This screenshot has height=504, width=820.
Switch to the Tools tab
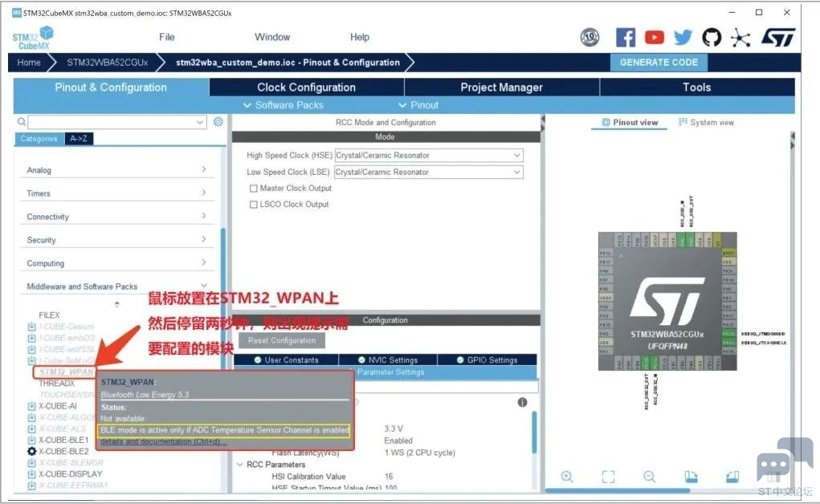pyautogui.click(x=696, y=87)
